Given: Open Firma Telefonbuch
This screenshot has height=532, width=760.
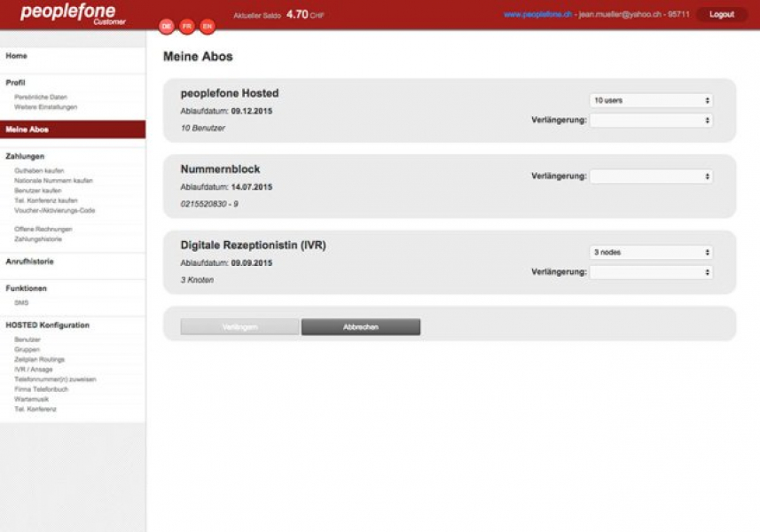Looking at the screenshot, I should (41, 389).
